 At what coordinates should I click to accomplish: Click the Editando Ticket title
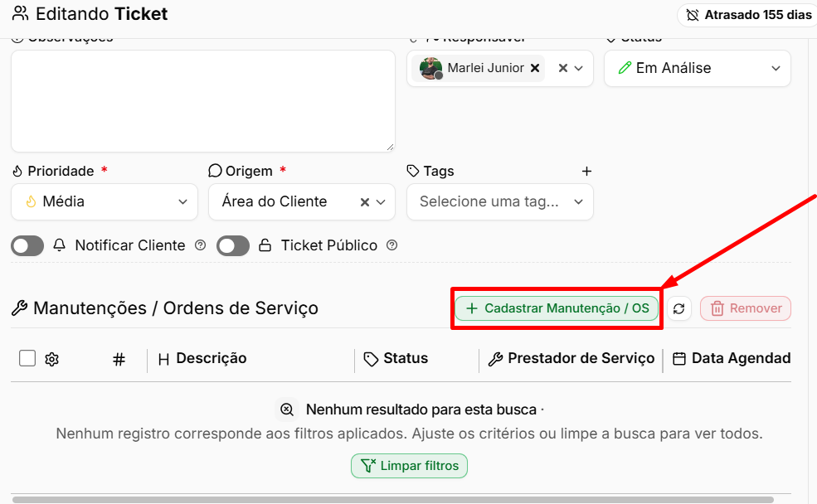[101, 14]
